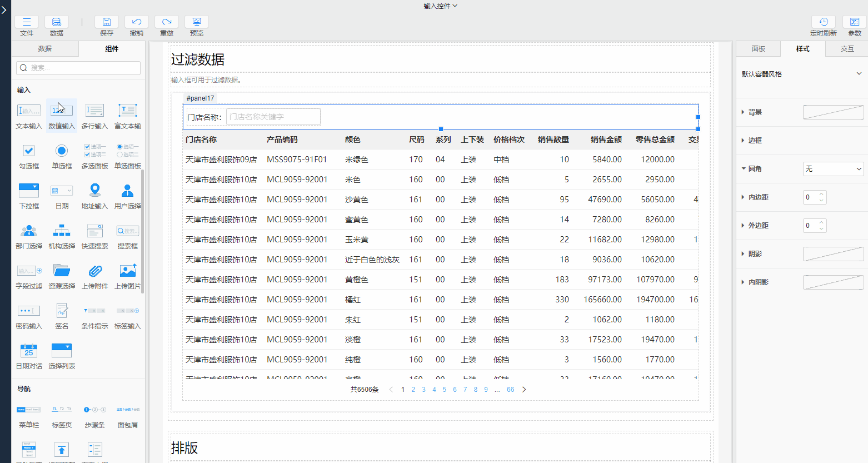Select the text input (文本输入) component
The width and height of the screenshot is (868, 463).
point(29,111)
